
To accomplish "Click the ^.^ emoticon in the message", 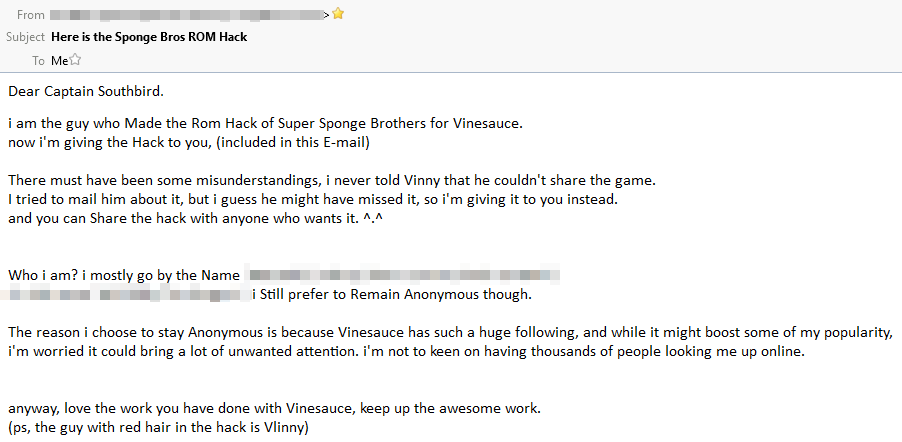I will [373, 219].
